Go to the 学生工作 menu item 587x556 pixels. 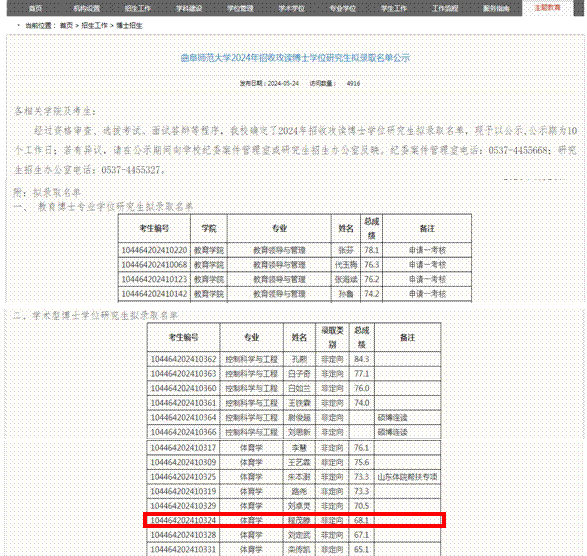pyautogui.click(x=394, y=8)
